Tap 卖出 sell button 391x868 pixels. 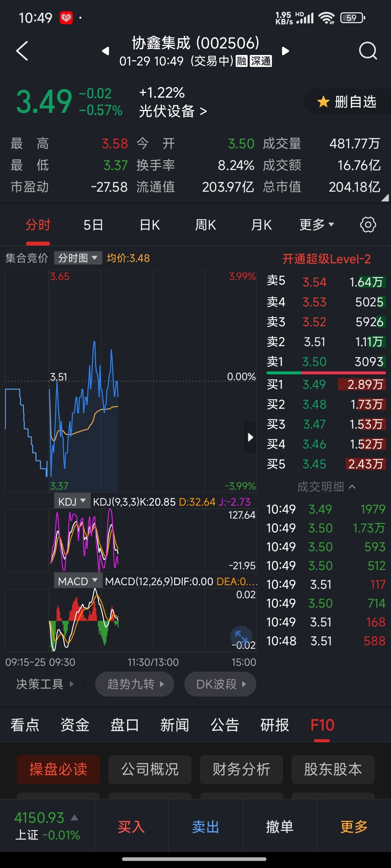click(206, 827)
